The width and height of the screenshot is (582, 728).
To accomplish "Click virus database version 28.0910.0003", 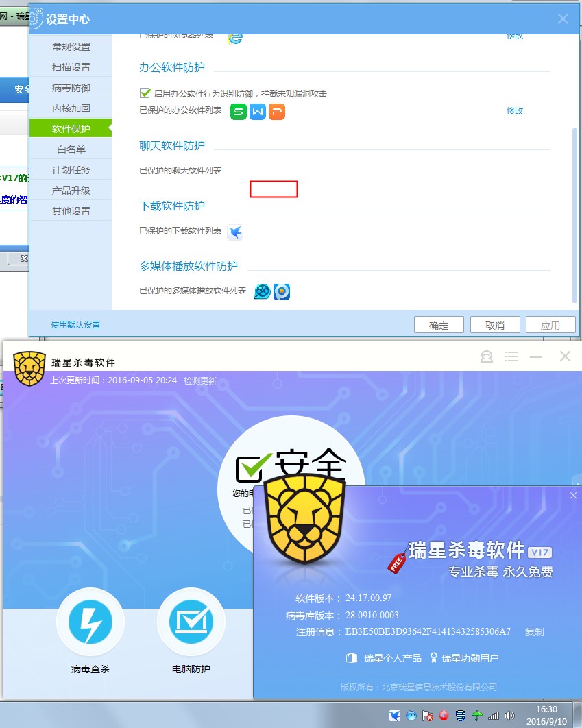I will 372,615.
